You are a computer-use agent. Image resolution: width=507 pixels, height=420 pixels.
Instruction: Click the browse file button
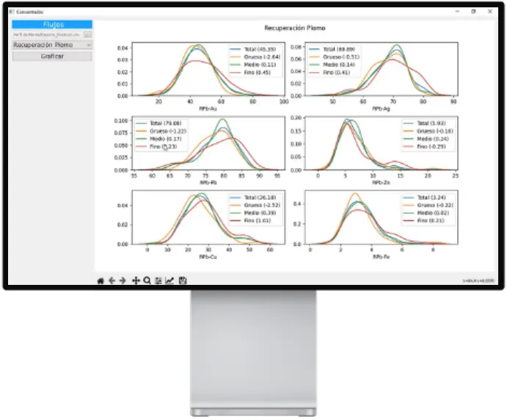click(x=88, y=35)
